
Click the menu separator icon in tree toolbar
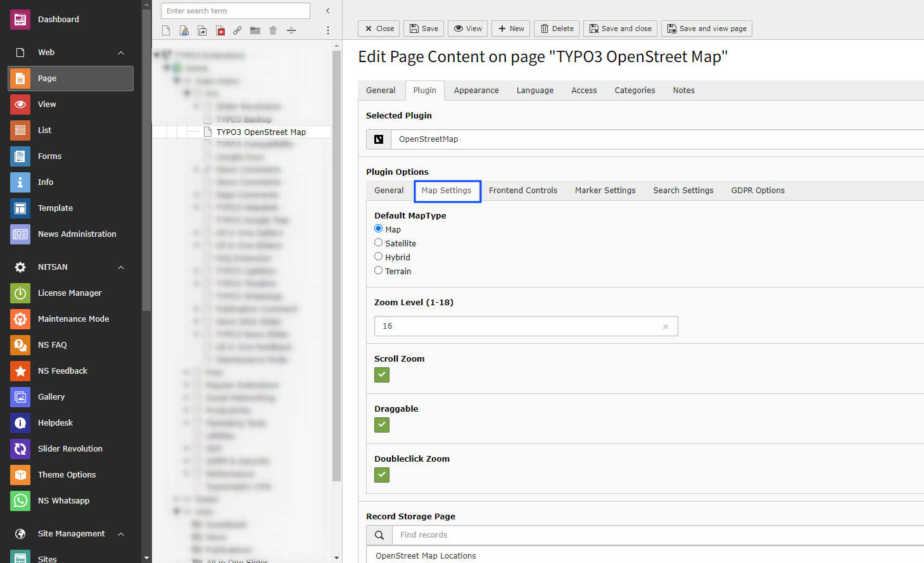coord(291,30)
